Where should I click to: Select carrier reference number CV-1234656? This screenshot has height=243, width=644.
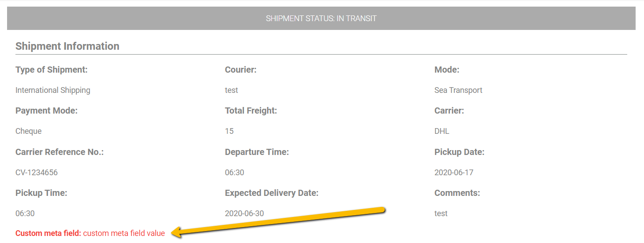coord(37,173)
